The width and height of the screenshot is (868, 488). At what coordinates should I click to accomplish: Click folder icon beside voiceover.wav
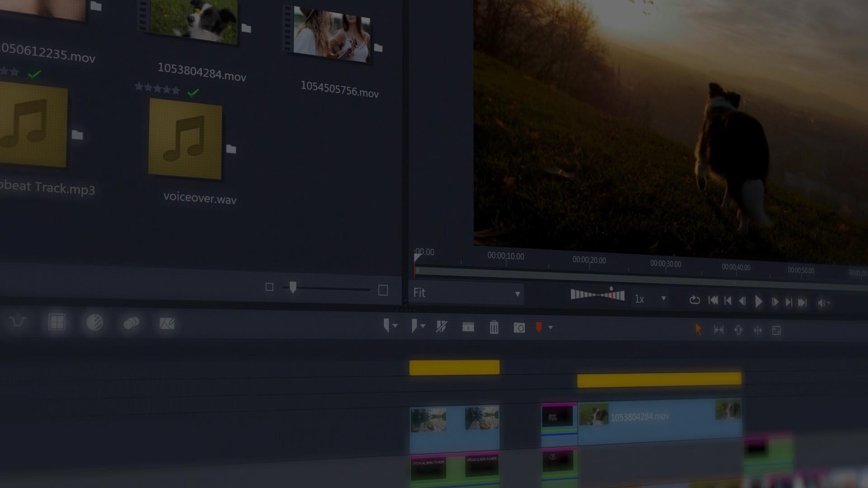click(x=231, y=149)
